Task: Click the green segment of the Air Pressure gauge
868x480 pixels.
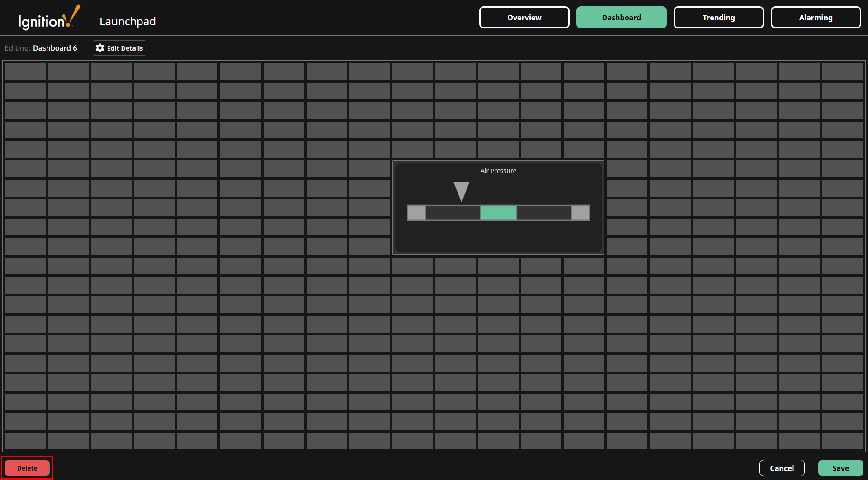Action: pos(498,212)
